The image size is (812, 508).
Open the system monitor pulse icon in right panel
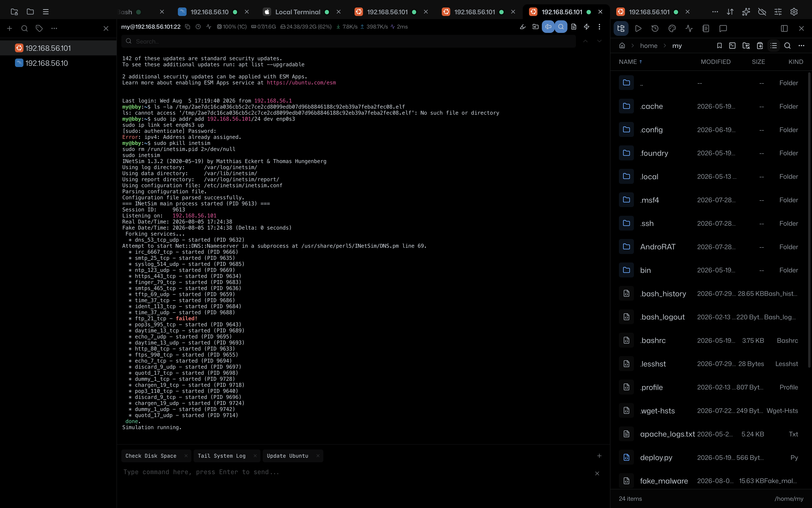[x=689, y=29]
